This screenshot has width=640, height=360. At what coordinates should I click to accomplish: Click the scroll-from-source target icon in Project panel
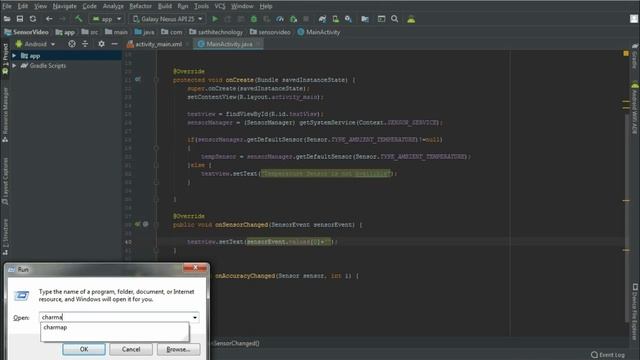71,44
